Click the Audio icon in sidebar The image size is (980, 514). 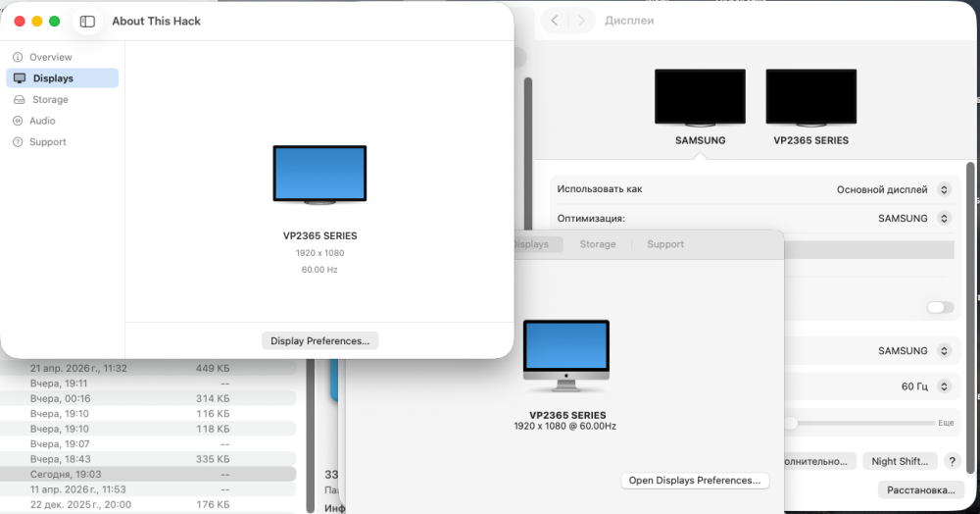(18, 121)
